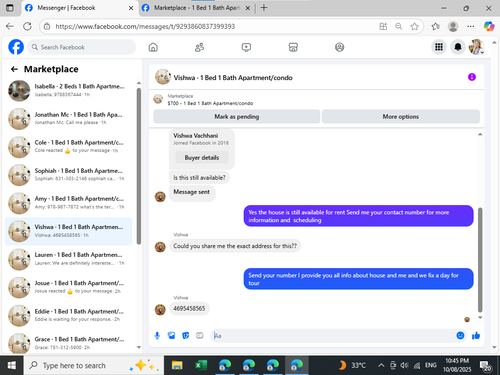500x375 pixels.
Task: Send a thumbs-up like
Action: coord(476,335)
